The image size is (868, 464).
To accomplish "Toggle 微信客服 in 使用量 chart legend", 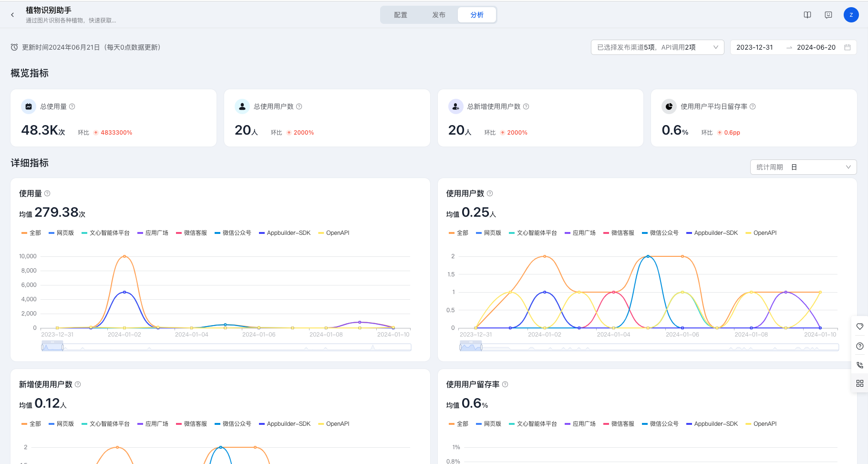I will tap(192, 233).
